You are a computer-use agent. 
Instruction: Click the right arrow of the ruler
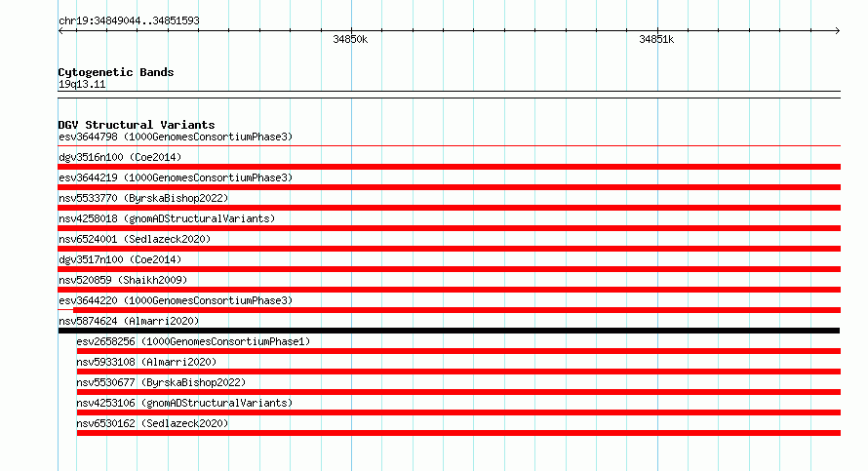(837, 31)
